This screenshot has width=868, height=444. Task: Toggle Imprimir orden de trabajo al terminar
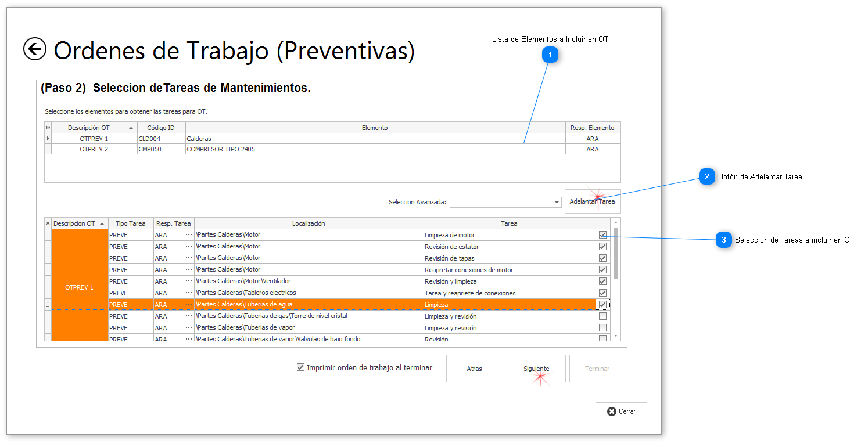click(x=300, y=367)
